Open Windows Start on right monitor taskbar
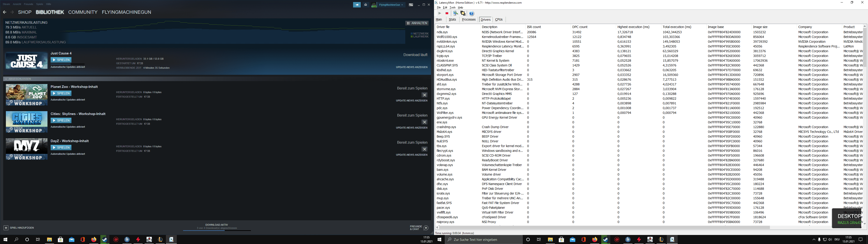 [x=439, y=240]
